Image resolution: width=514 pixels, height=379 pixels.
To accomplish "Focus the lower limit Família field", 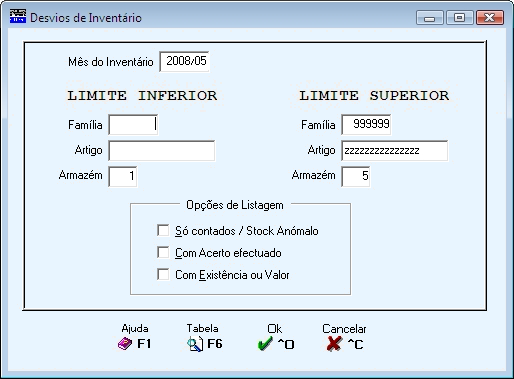I will 133,125.
